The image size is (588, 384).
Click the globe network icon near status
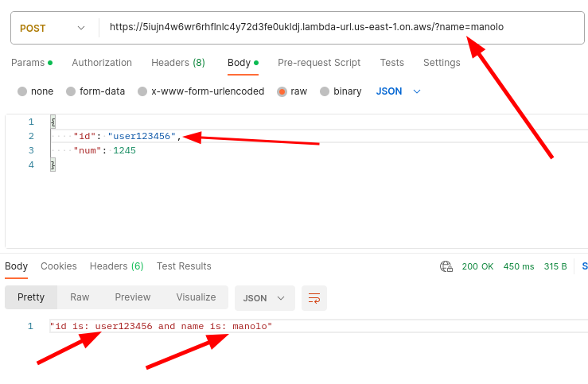tap(446, 266)
